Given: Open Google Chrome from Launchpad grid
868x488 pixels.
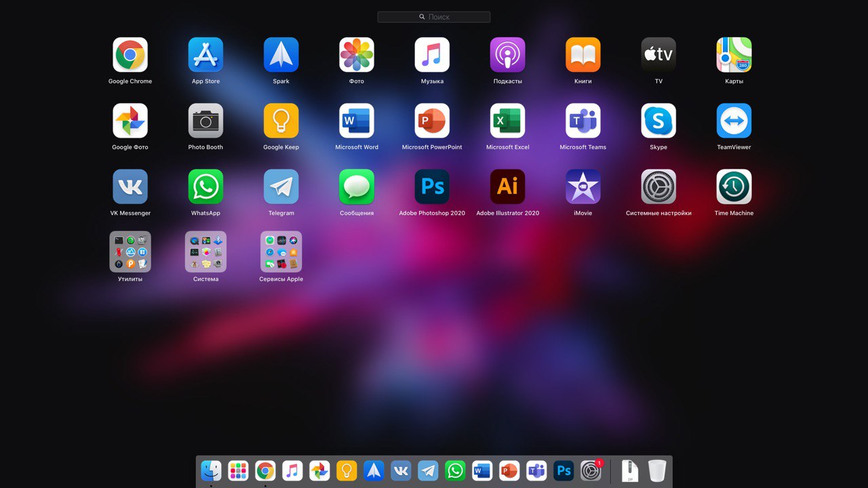Looking at the screenshot, I should [130, 55].
